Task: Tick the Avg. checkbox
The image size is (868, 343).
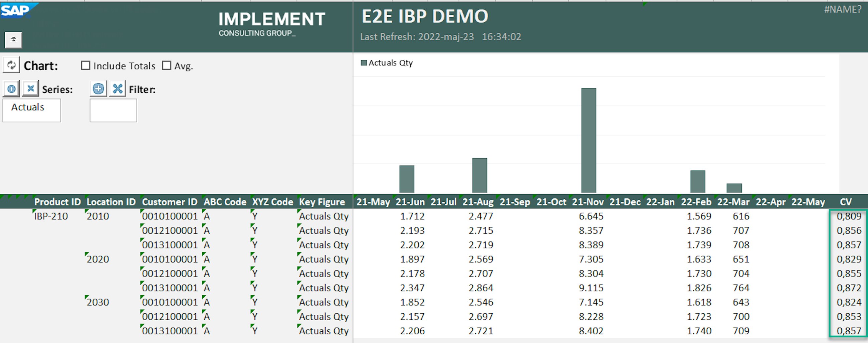Action: tap(167, 65)
